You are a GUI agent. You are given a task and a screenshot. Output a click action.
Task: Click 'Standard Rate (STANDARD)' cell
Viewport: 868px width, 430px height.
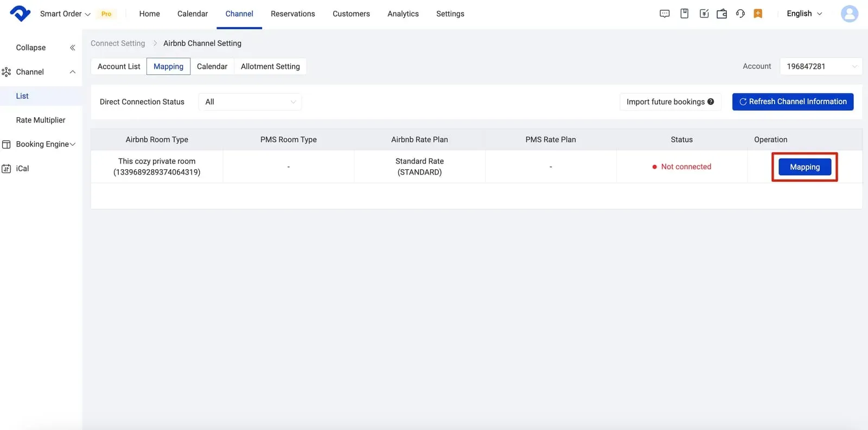coord(419,166)
